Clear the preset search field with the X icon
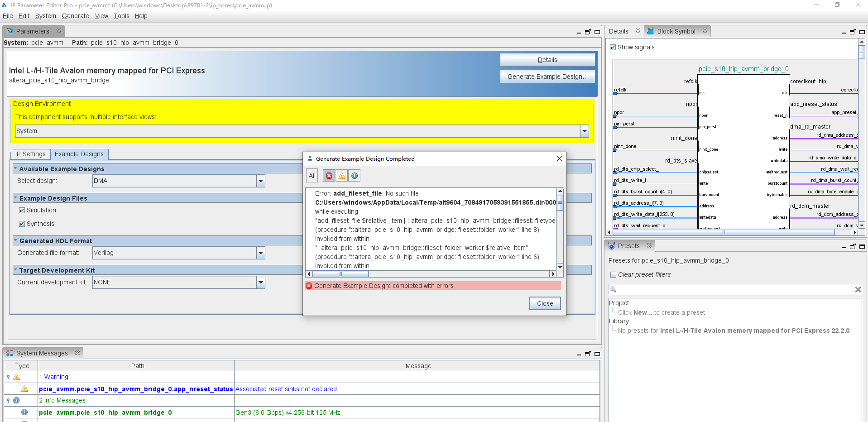 [858, 289]
